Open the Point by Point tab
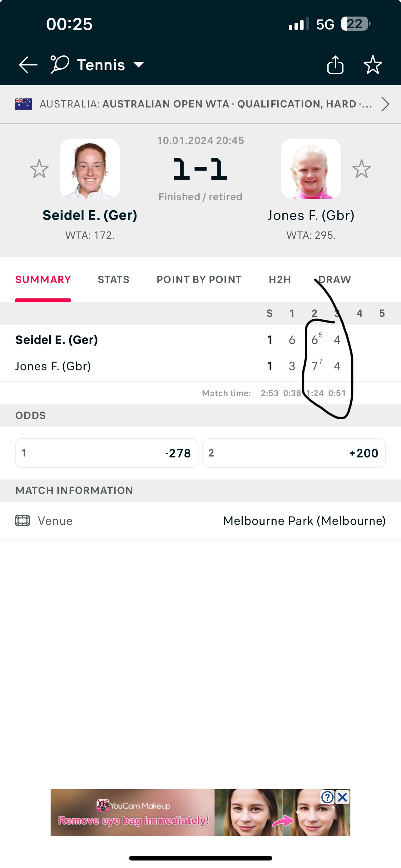The height and width of the screenshot is (868, 401). coord(199,279)
